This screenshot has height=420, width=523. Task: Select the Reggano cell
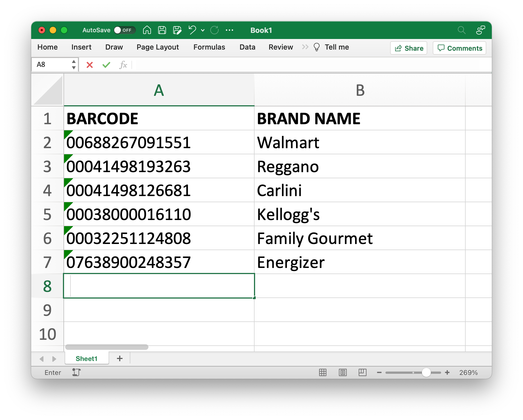coord(360,166)
